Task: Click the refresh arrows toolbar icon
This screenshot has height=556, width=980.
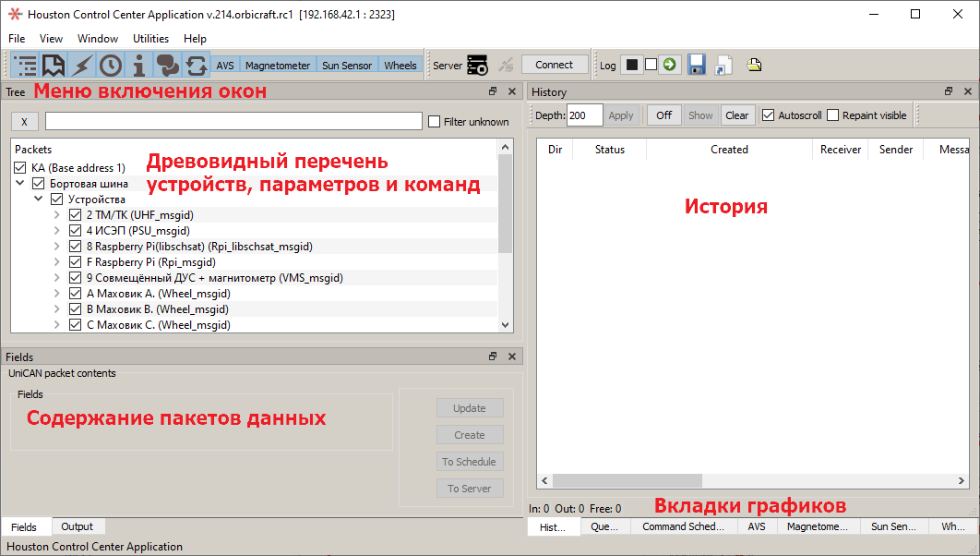Action: pyautogui.click(x=197, y=65)
